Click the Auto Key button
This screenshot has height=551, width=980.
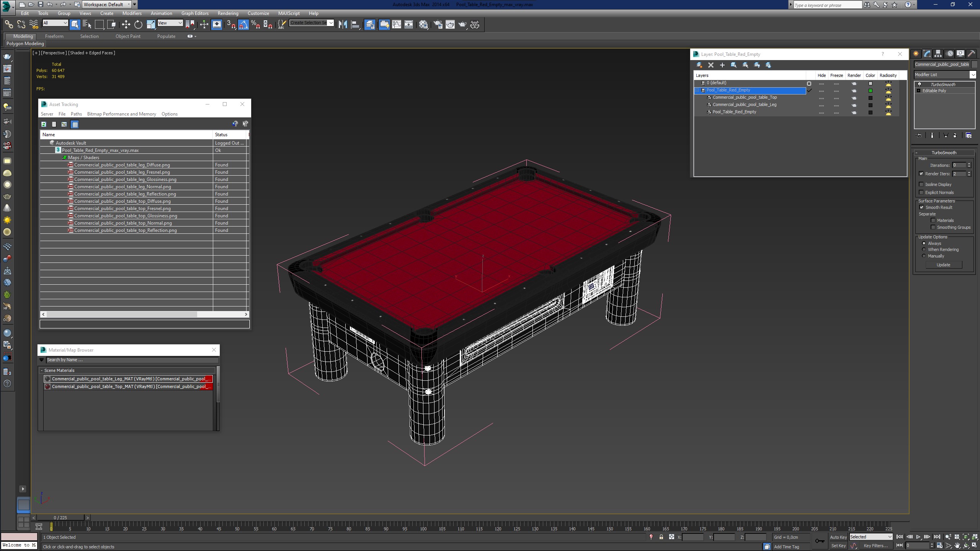(838, 537)
